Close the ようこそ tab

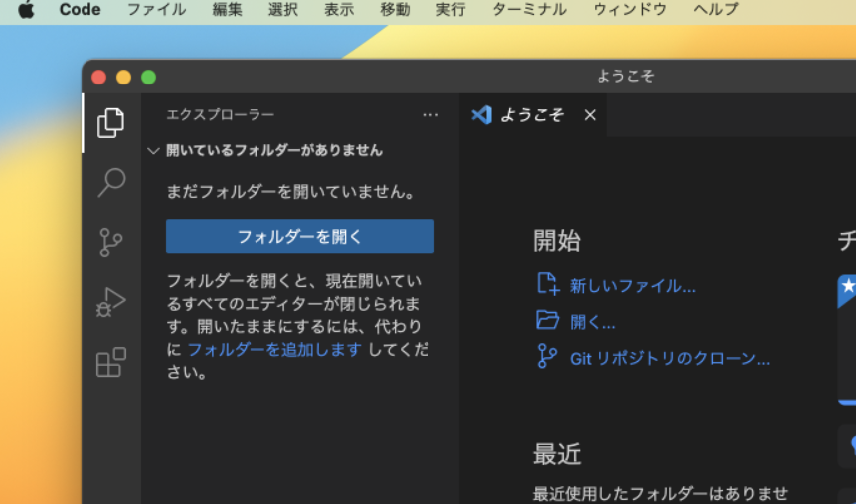[x=590, y=115]
